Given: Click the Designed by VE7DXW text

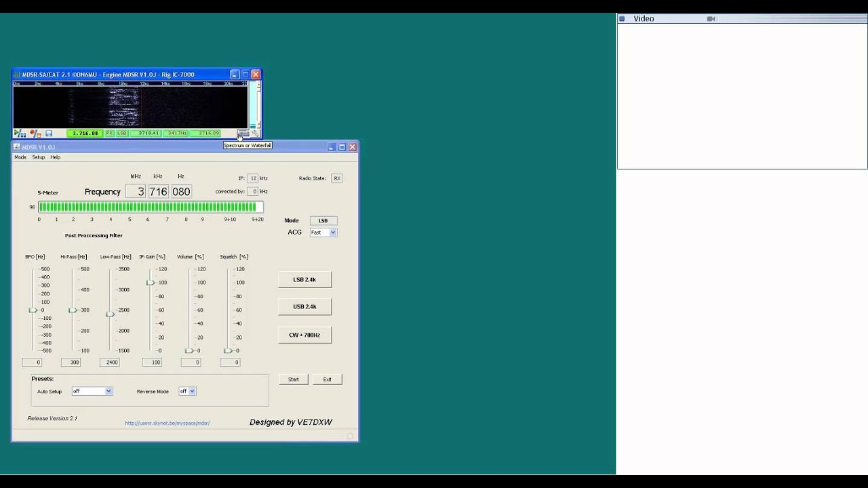Looking at the screenshot, I should point(291,422).
